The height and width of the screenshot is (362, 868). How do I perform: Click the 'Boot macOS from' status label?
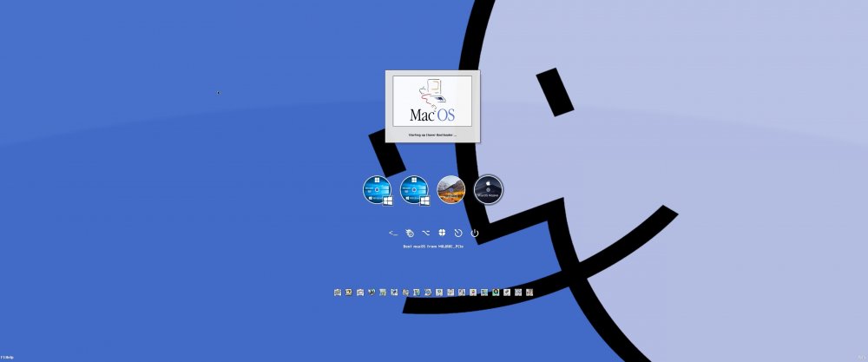tap(433, 246)
